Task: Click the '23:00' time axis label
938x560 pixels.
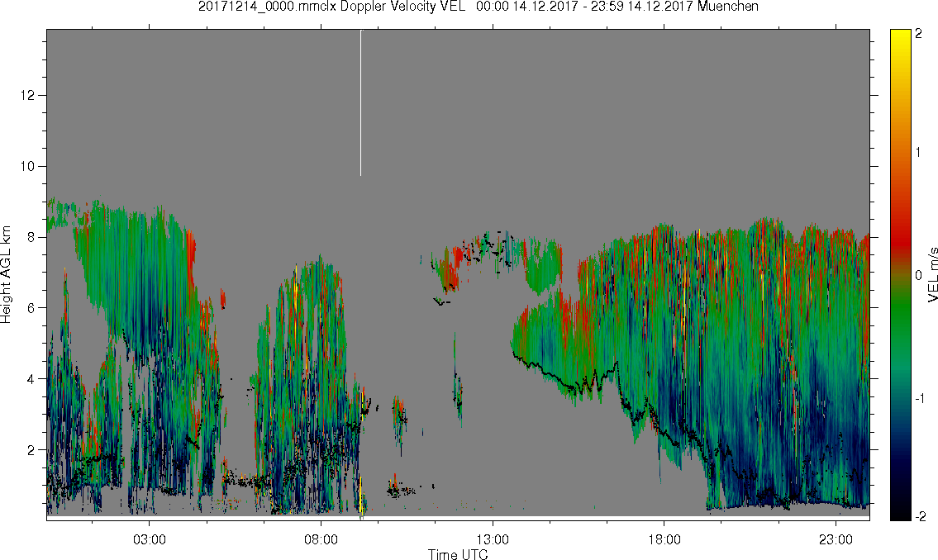Action: coord(836,540)
